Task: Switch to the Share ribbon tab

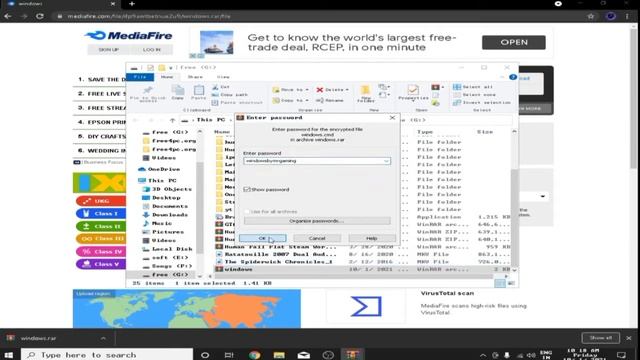Action: tap(195, 77)
